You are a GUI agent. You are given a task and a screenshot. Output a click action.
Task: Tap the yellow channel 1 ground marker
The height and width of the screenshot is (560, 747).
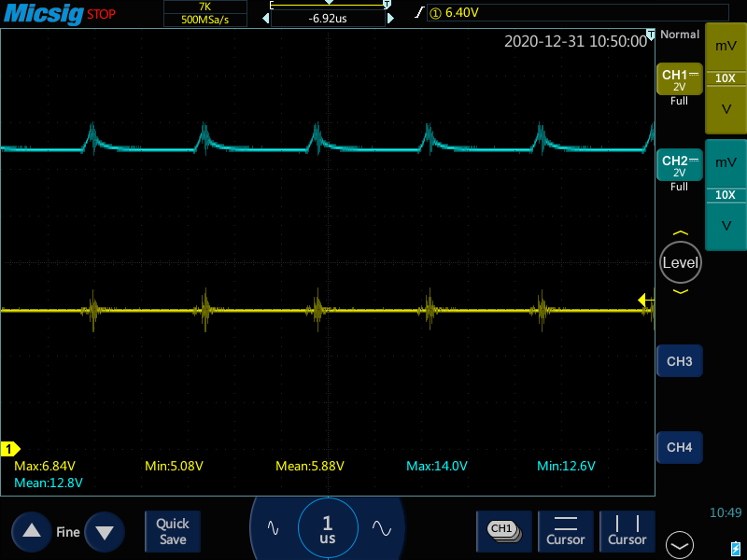[x=10, y=449]
